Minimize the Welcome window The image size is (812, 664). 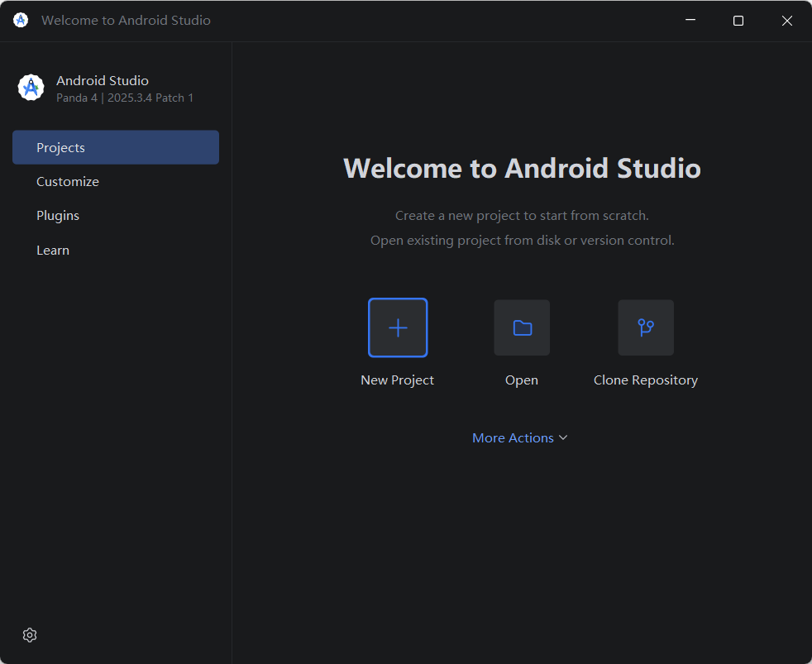coord(690,20)
